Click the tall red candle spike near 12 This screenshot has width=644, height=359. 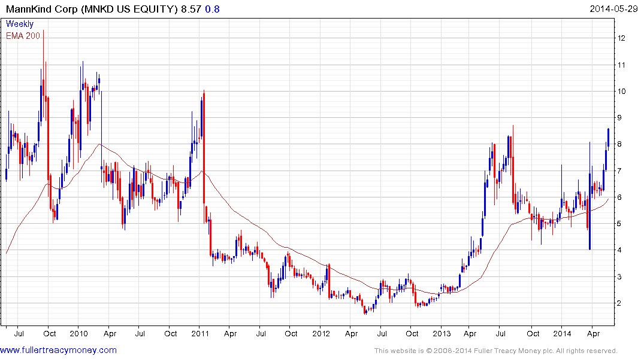pyautogui.click(x=44, y=62)
